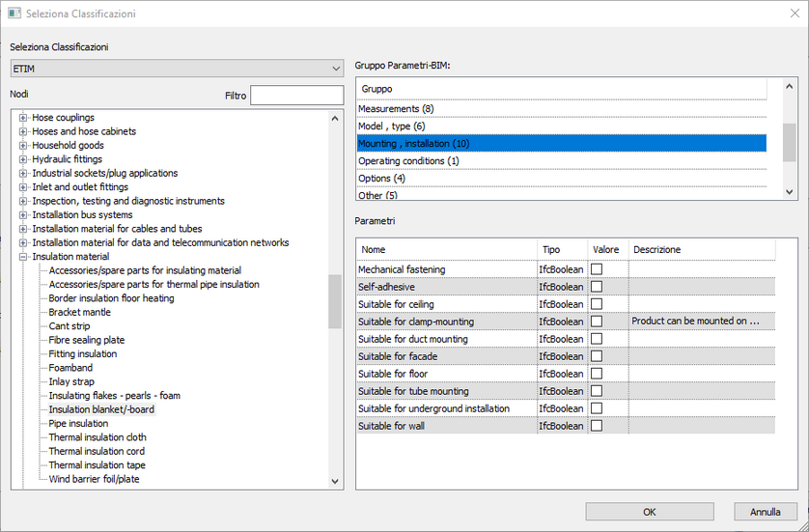The image size is (809, 532).
Task: Select the Inlay strap item
Action: pos(71,381)
